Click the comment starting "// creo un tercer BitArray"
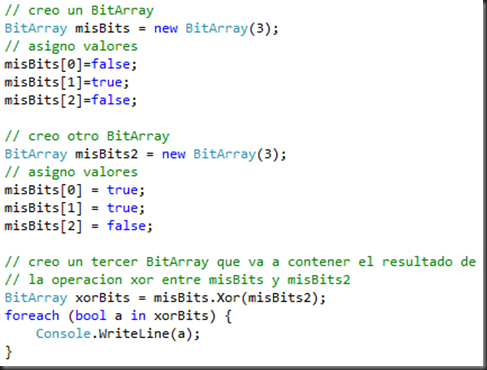 pos(240,262)
